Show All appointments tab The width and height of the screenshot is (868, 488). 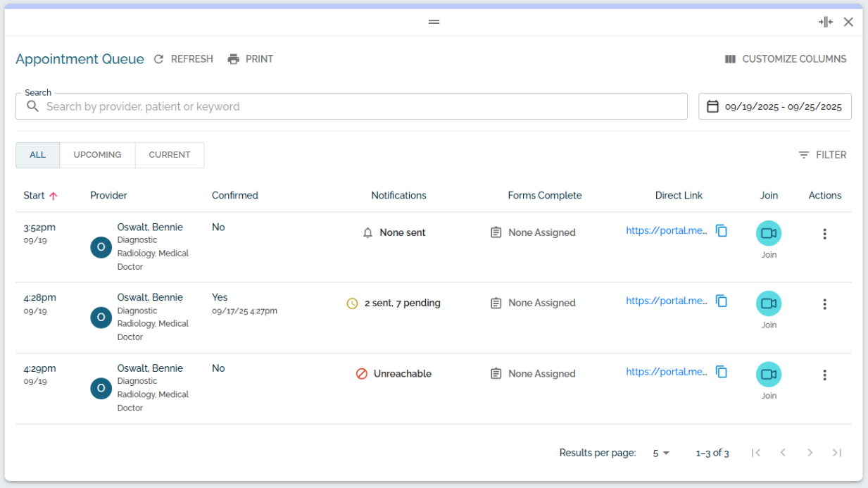(x=38, y=155)
